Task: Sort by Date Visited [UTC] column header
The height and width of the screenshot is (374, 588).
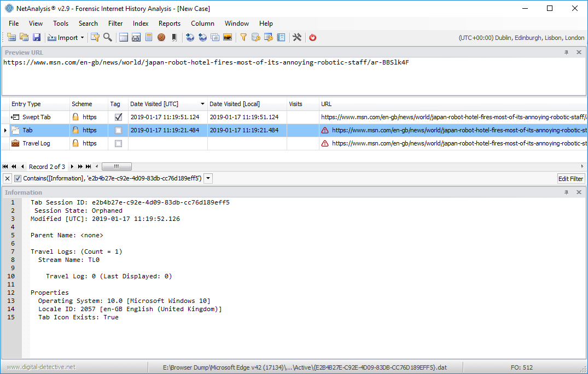Action: click(x=167, y=104)
